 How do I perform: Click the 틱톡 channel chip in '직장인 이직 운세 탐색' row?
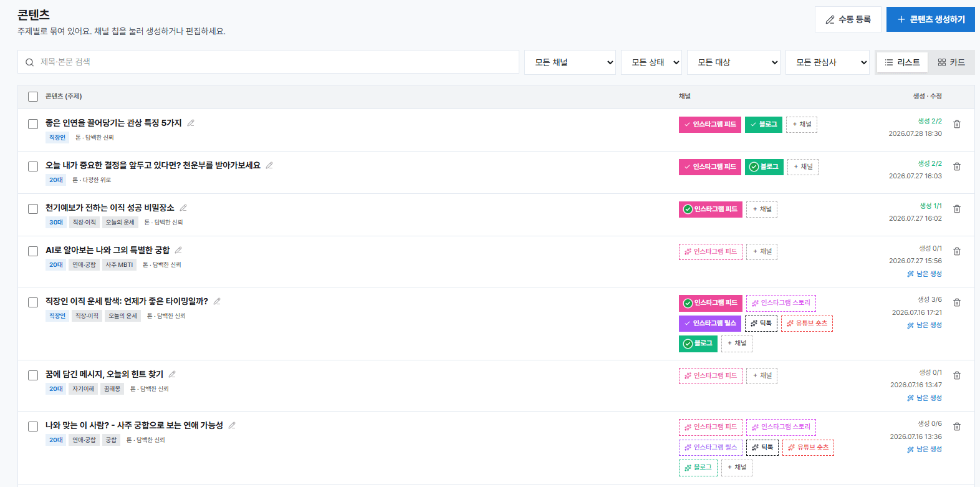[761, 323]
